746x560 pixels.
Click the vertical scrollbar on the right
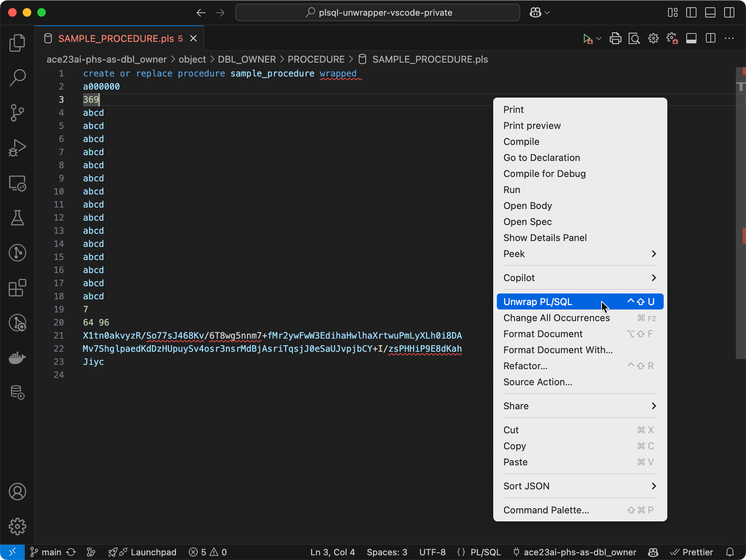(x=742, y=235)
